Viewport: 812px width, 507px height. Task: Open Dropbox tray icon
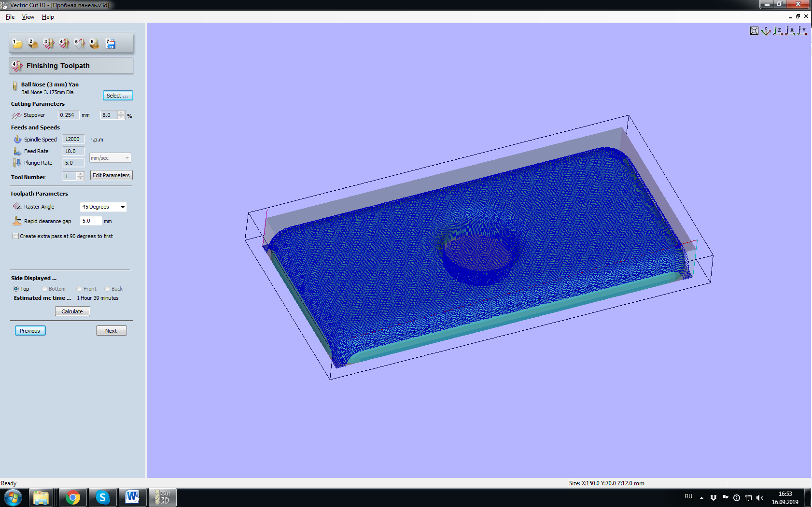pyautogui.click(x=713, y=498)
